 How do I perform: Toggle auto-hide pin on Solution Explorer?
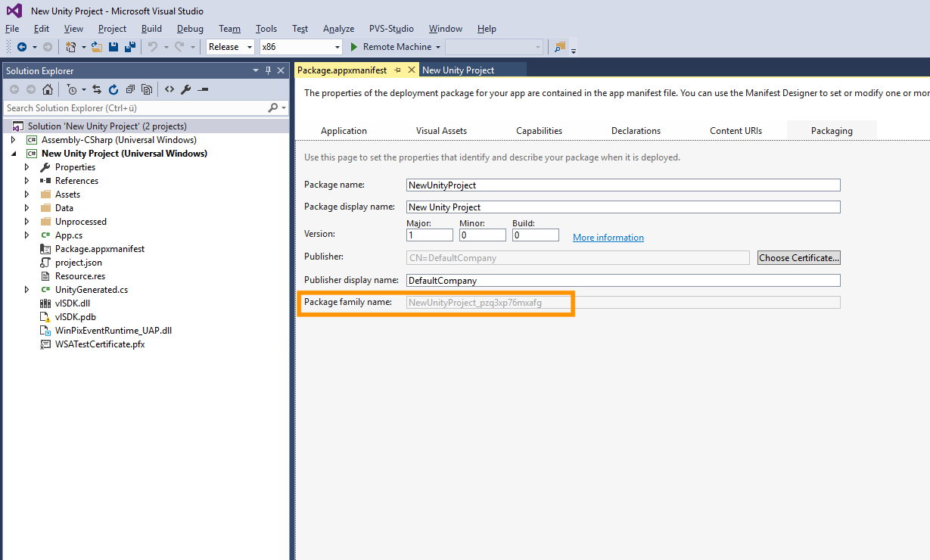pos(268,70)
